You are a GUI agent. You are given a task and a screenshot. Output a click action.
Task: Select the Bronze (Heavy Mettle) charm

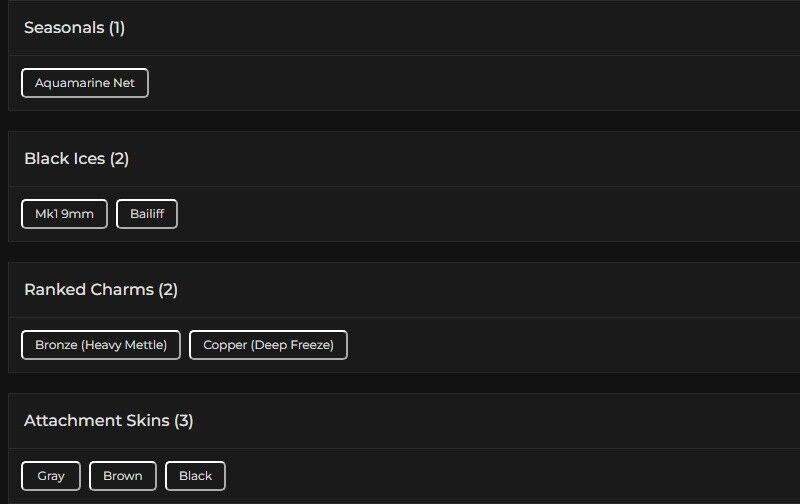click(x=101, y=345)
